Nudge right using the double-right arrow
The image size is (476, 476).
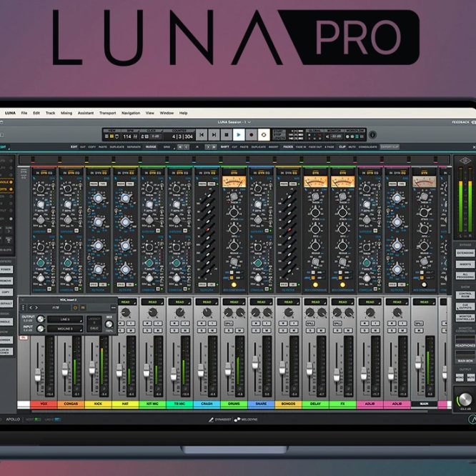pyautogui.click(x=214, y=147)
